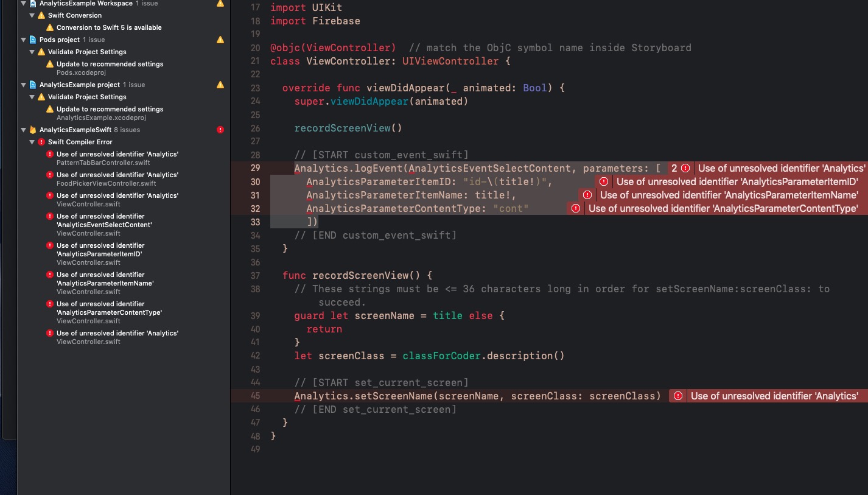Collapse the Swift Conversion section
Screen dimensions: 868x495
pyautogui.click(x=32, y=15)
